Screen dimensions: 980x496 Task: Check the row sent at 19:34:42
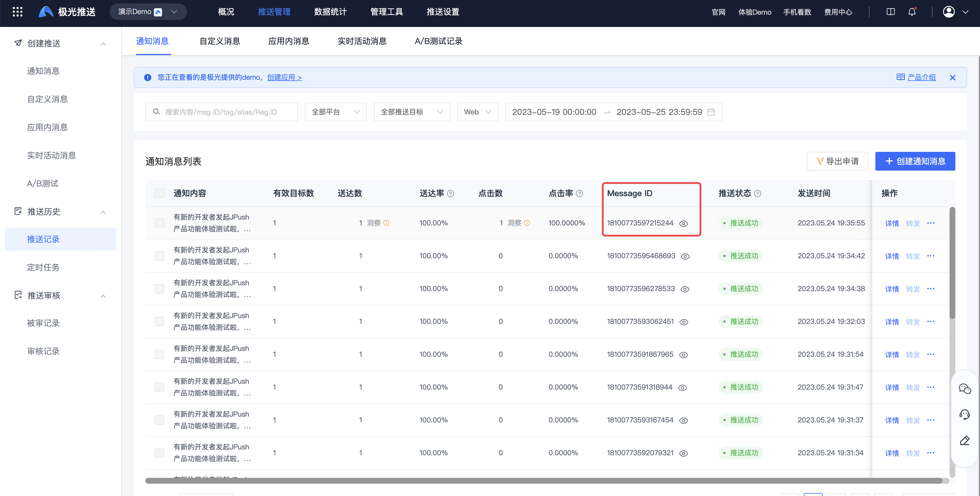pos(159,256)
